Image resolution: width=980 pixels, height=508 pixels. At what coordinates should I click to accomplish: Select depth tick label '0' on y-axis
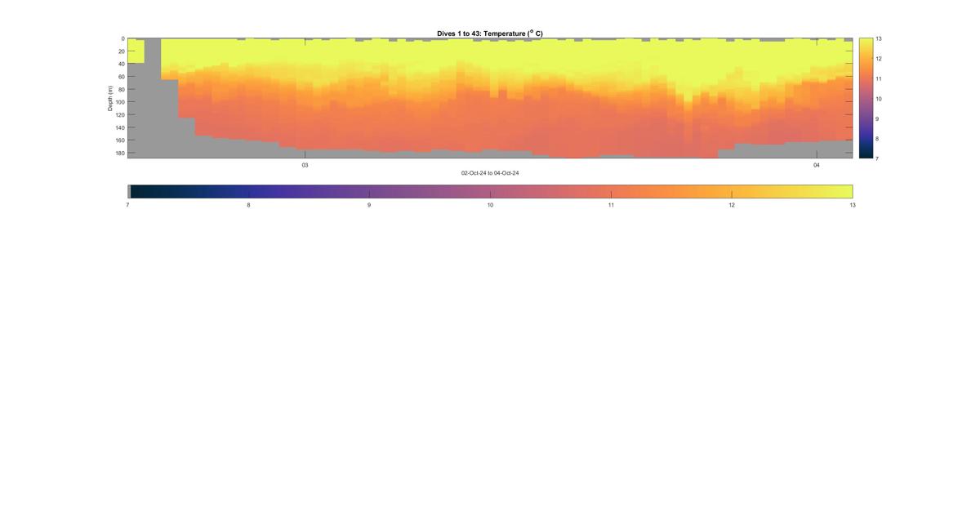coord(122,38)
